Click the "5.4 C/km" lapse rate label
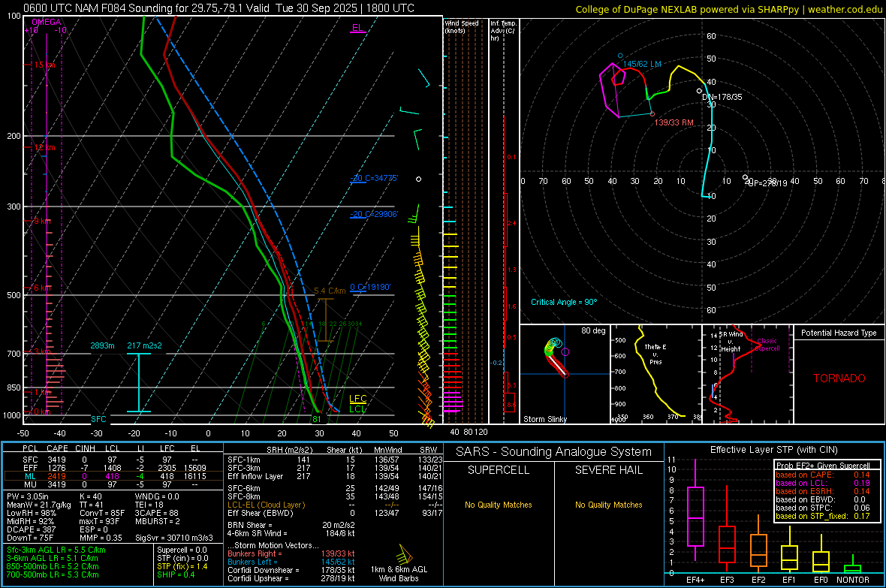The width and height of the screenshot is (886, 588). point(330,291)
